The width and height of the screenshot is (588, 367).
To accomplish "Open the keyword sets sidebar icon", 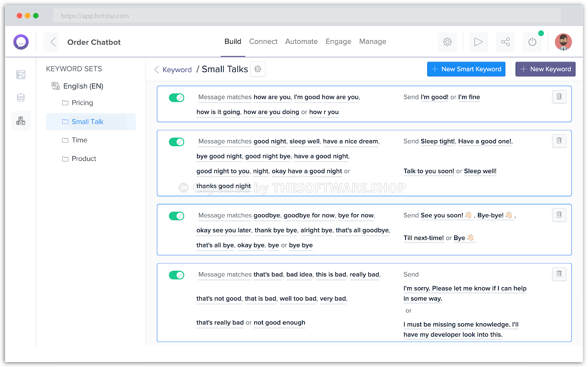I will click(21, 121).
